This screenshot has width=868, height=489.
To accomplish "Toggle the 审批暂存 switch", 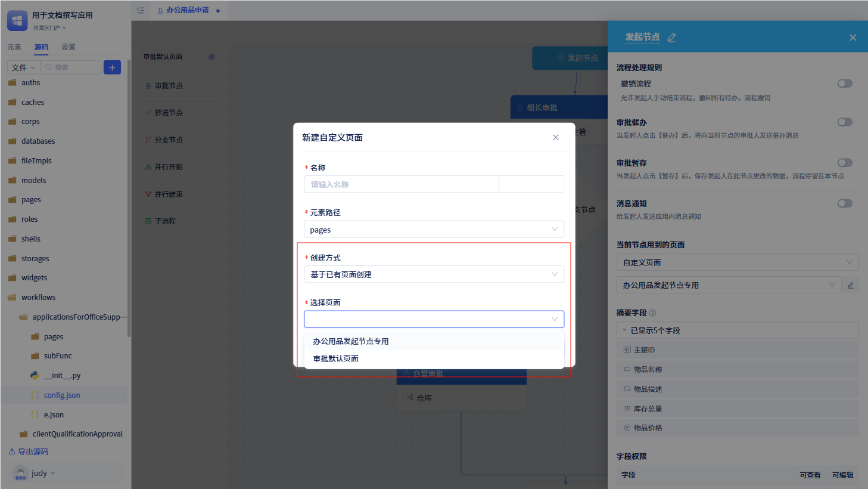I will (845, 163).
